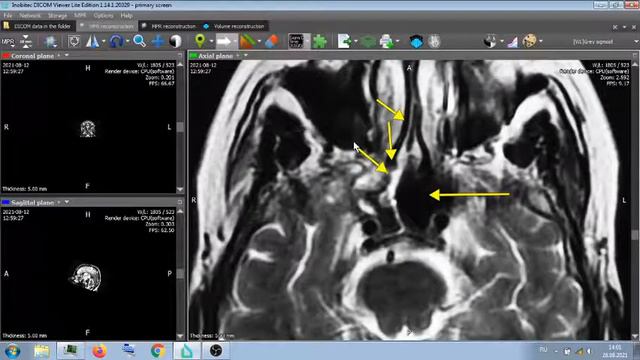This screenshot has height=360, width=640.
Task: Open dropdown next to palette icon
Action: coord(541,41)
